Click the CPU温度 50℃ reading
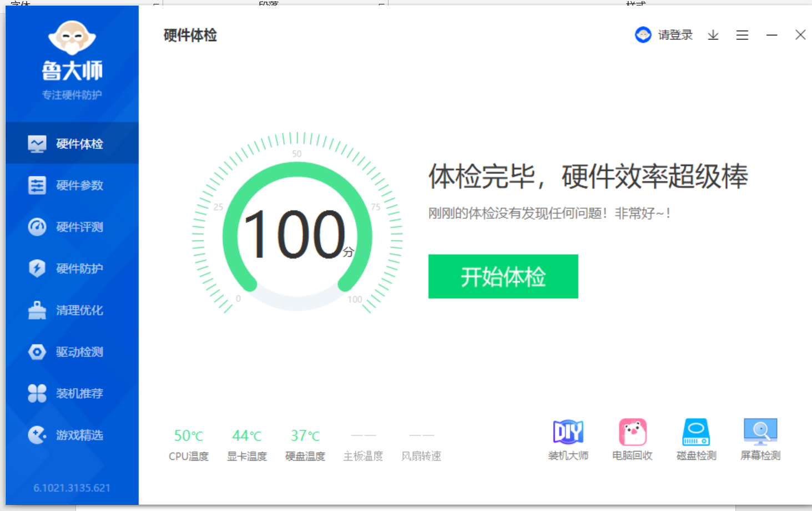The image size is (812, 511). (189, 445)
